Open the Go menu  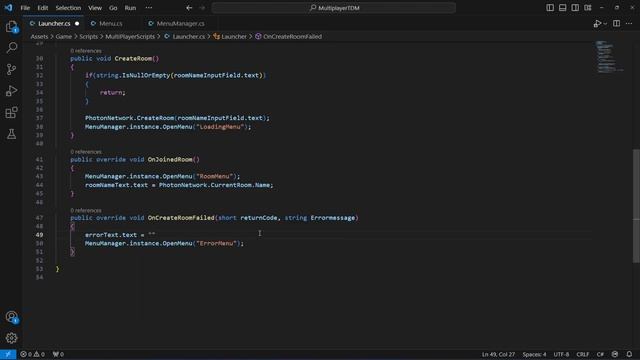coord(113,8)
